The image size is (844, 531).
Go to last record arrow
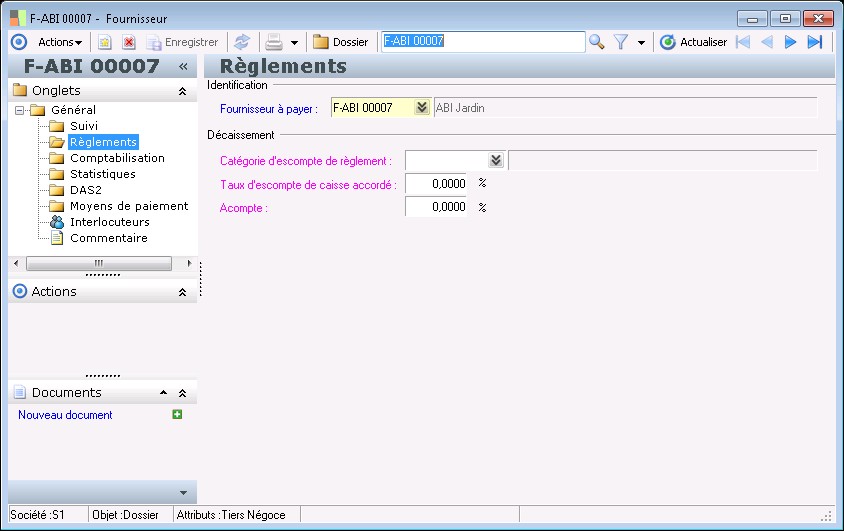pos(815,42)
